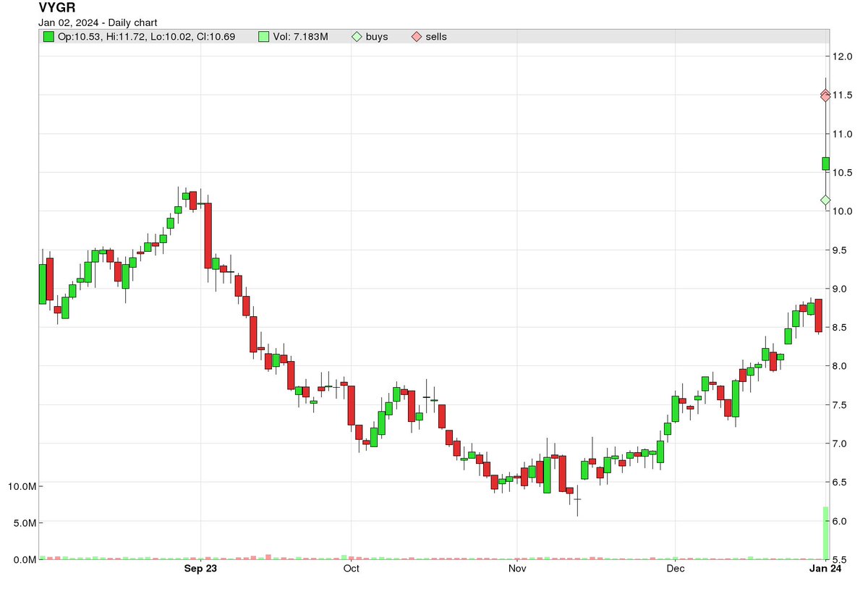
Task: Click the 'Jan 02, 2024 - Daily chart' subtitle
Action: pyautogui.click(x=98, y=22)
